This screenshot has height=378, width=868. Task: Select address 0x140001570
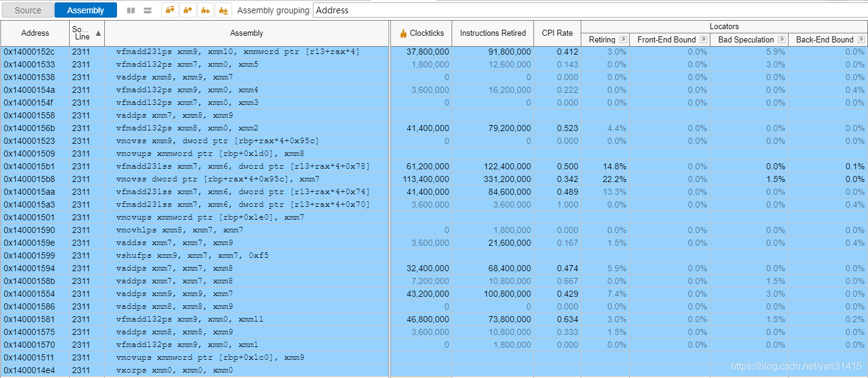pyautogui.click(x=29, y=345)
